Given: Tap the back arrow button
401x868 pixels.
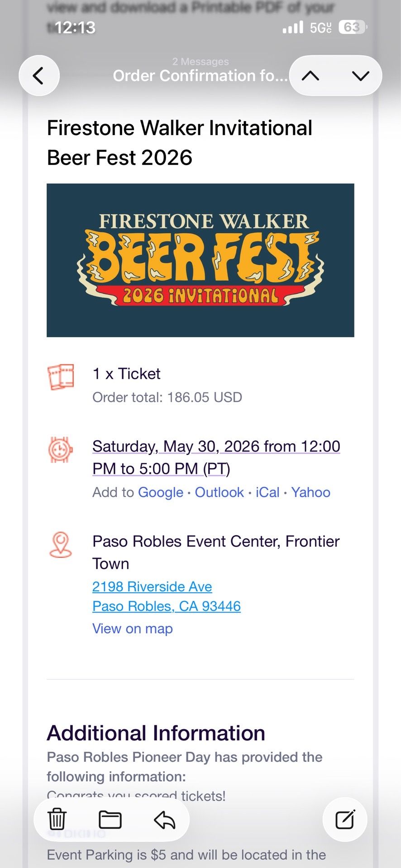Looking at the screenshot, I should coord(39,75).
